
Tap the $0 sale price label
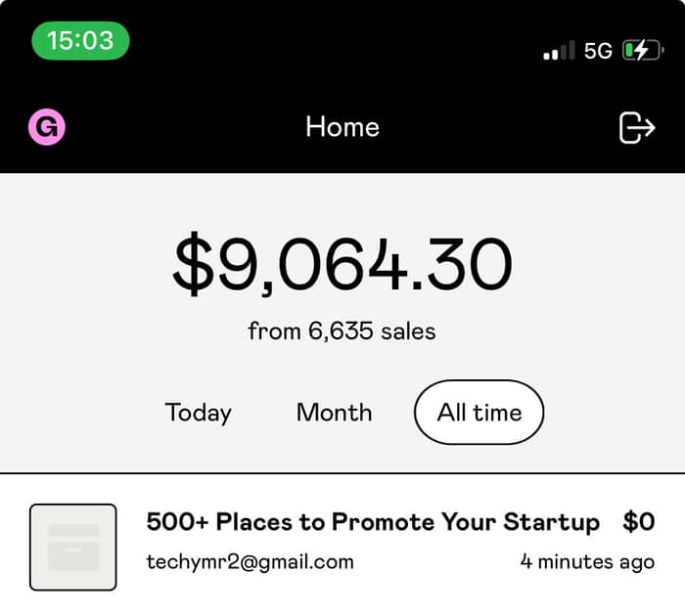click(639, 522)
